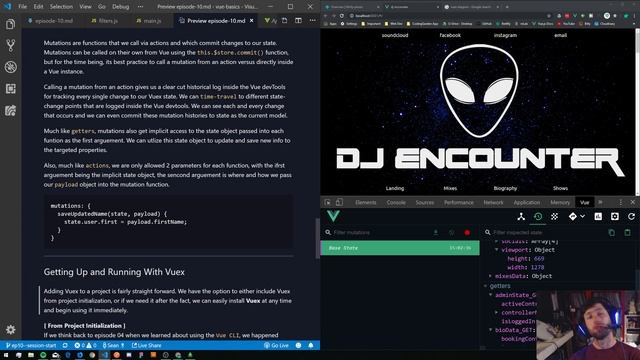The image size is (640, 360).
Task: Collapse the getters section
Action: tap(485, 286)
